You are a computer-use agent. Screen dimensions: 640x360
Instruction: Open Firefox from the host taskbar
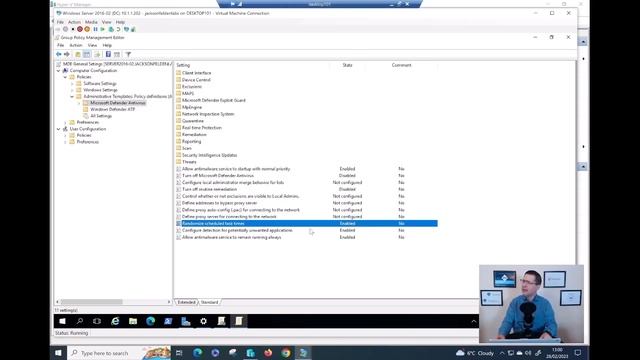click(x=268, y=353)
